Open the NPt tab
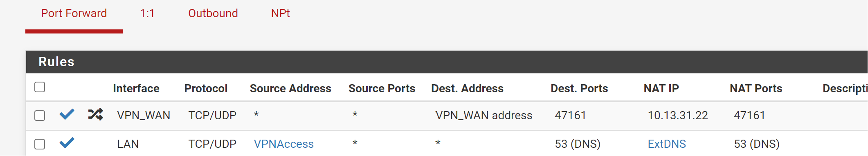Viewport: 868px width, 156px height. pyautogui.click(x=281, y=13)
